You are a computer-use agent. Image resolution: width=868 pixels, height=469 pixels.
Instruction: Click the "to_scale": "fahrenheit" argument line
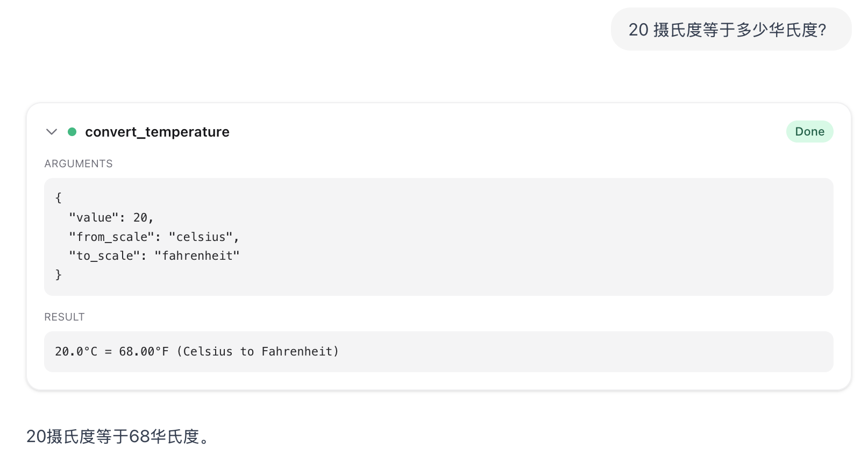(x=154, y=255)
